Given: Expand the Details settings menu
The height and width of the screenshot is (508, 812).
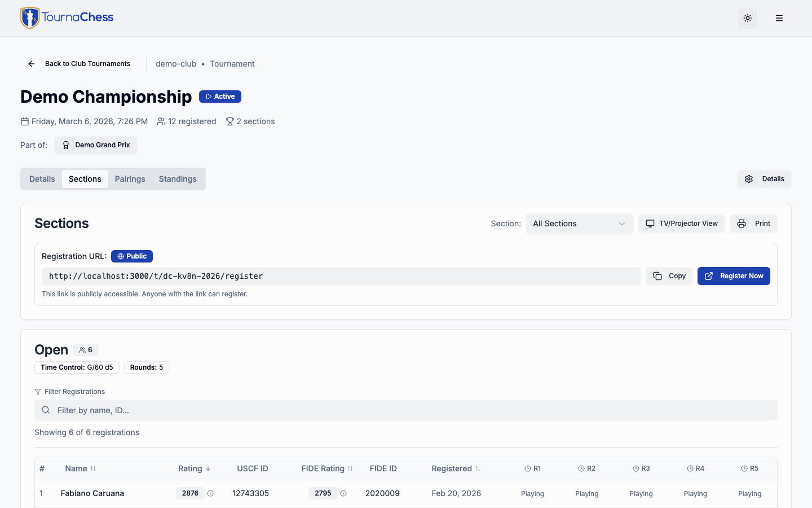Looking at the screenshot, I should [764, 178].
